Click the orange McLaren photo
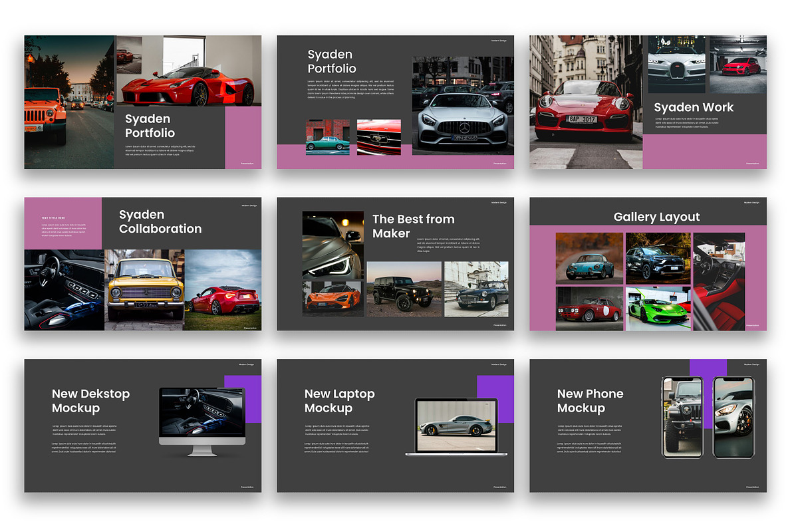 (332, 297)
